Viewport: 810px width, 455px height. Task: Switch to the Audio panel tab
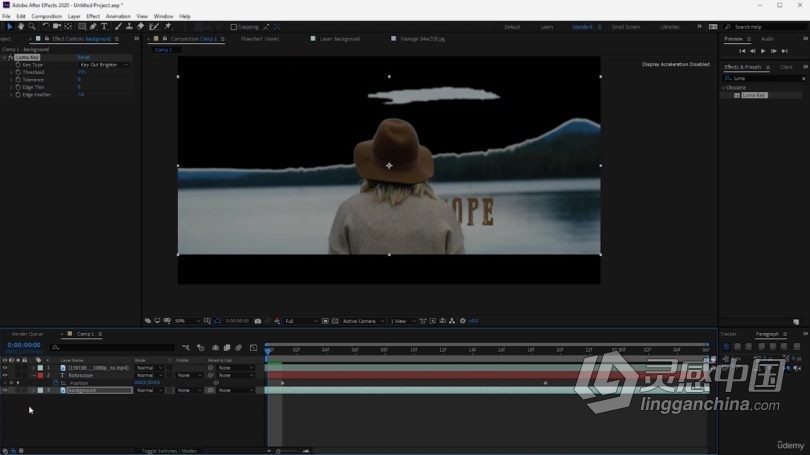[768, 39]
